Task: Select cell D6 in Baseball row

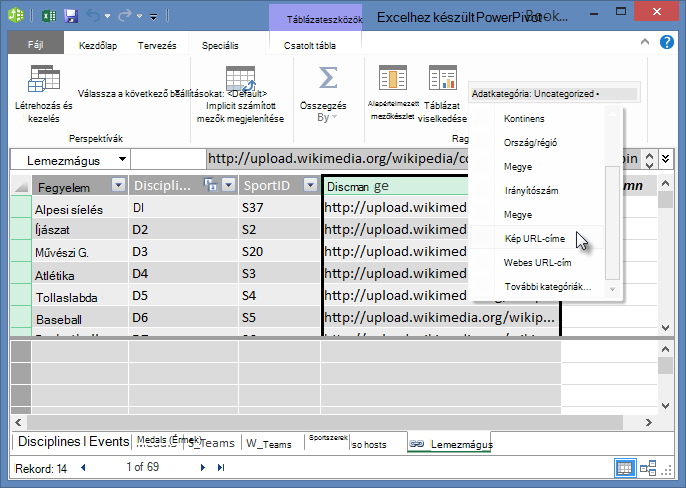Action: 183,318
